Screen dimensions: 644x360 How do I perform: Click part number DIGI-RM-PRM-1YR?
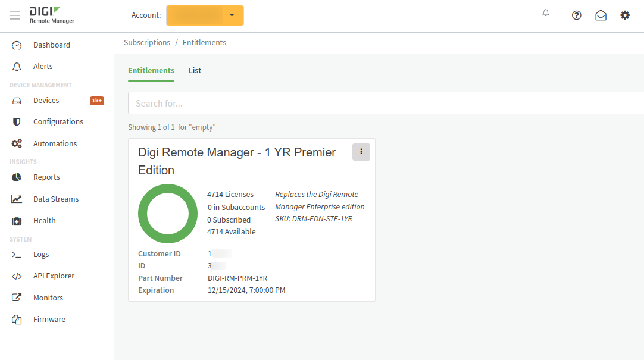(237, 278)
